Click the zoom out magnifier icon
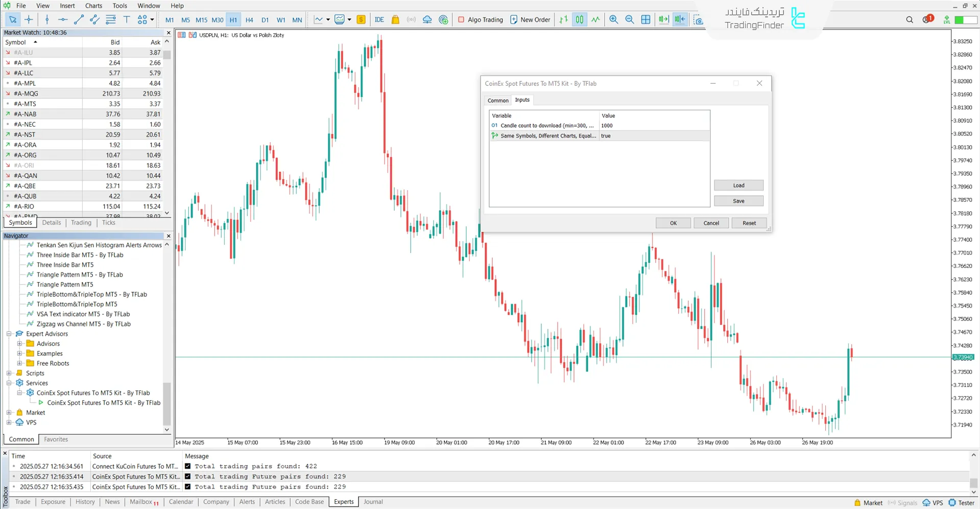 630,19
